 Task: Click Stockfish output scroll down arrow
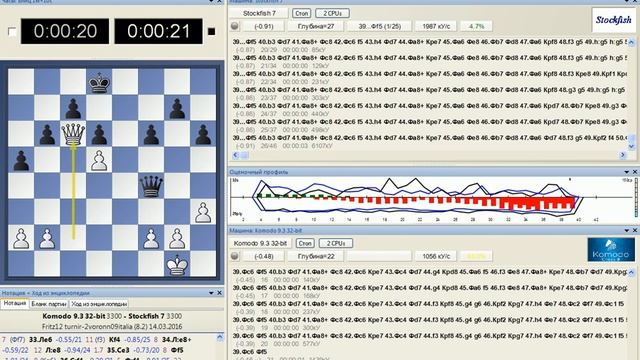[x=631, y=146]
